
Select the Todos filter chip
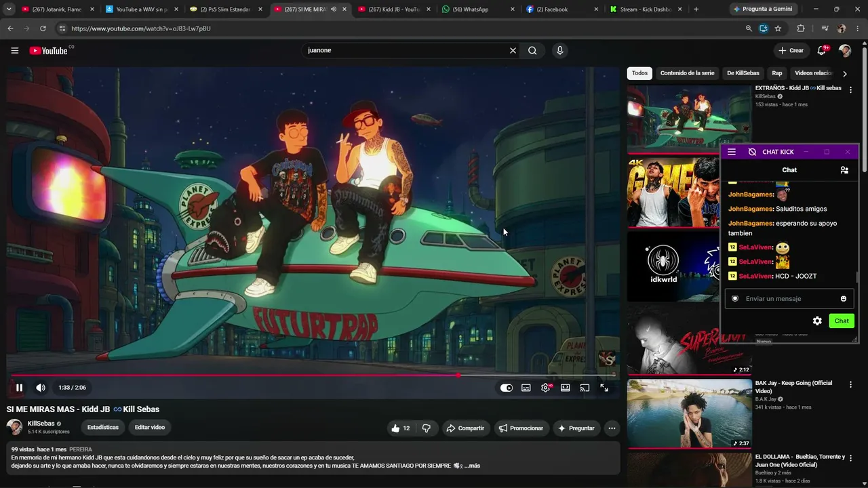point(639,73)
